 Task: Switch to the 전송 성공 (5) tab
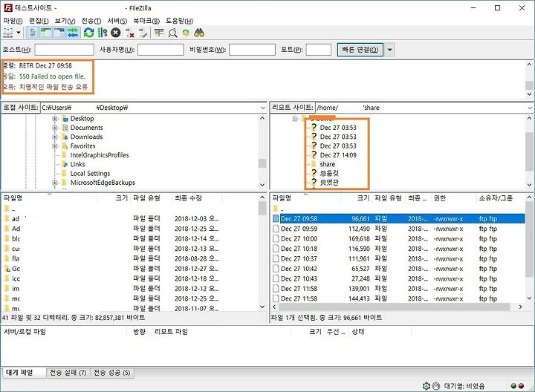(x=112, y=373)
